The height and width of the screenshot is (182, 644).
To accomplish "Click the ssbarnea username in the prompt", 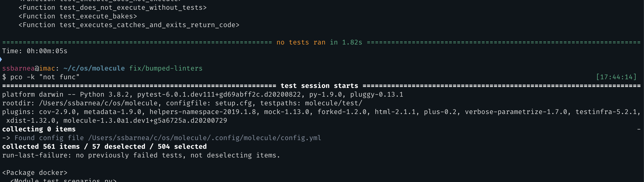I will [x=18, y=69].
